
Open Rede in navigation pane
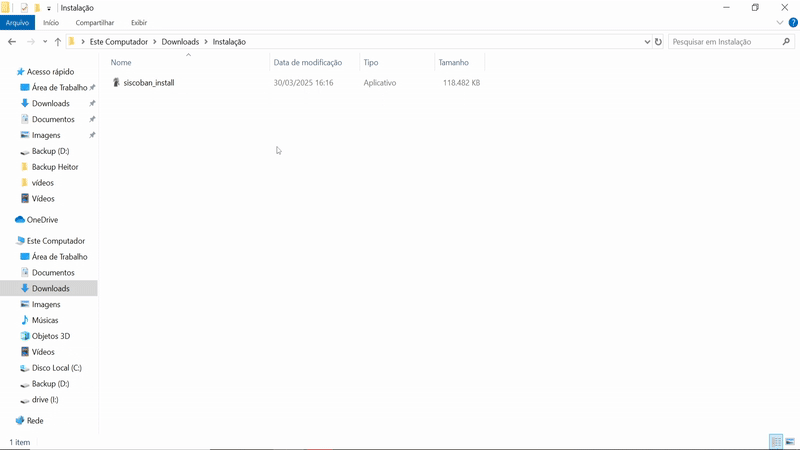(x=35, y=420)
